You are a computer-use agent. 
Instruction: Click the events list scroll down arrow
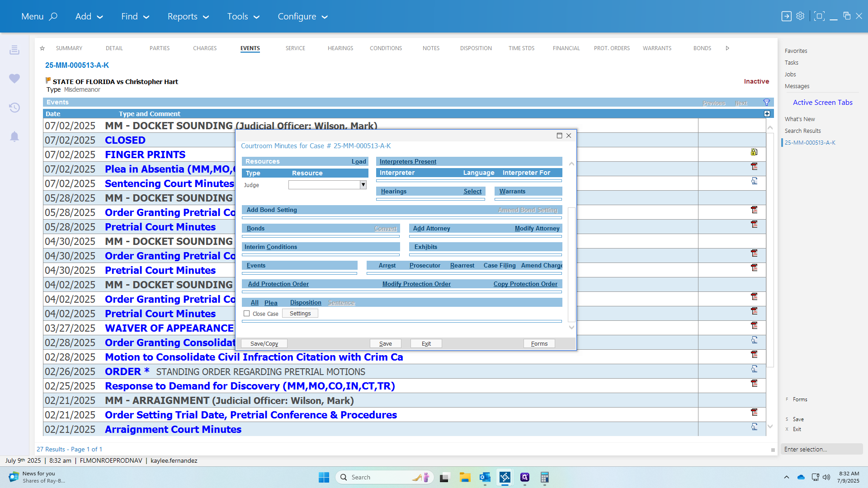coord(770,427)
